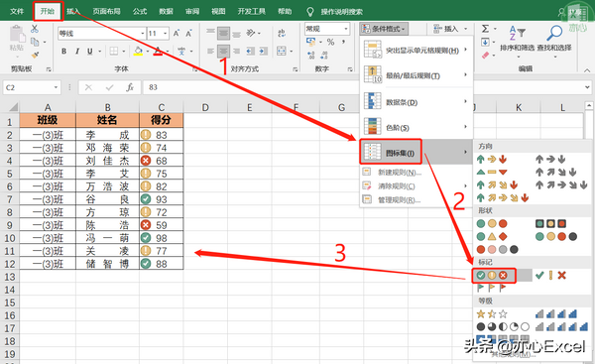This screenshot has width=595, height=364.
Task: Click the Wrap Text icon
Action: pyautogui.click(x=282, y=33)
